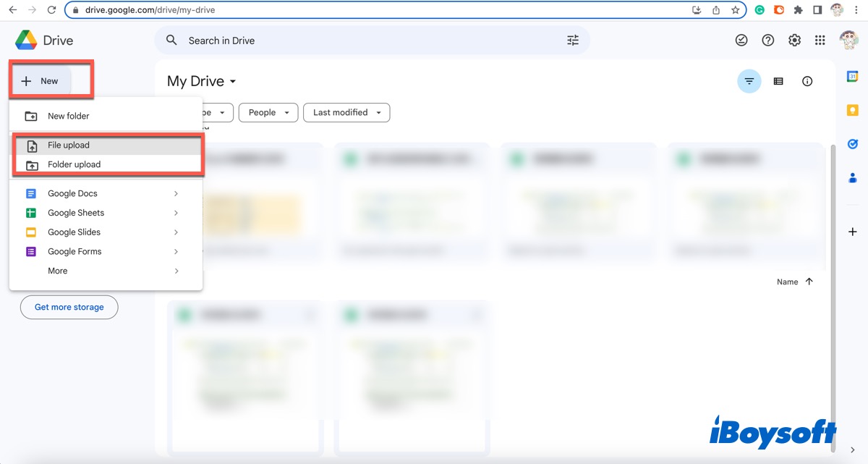
Task: Toggle the filter chips button
Action: point(749,82)
